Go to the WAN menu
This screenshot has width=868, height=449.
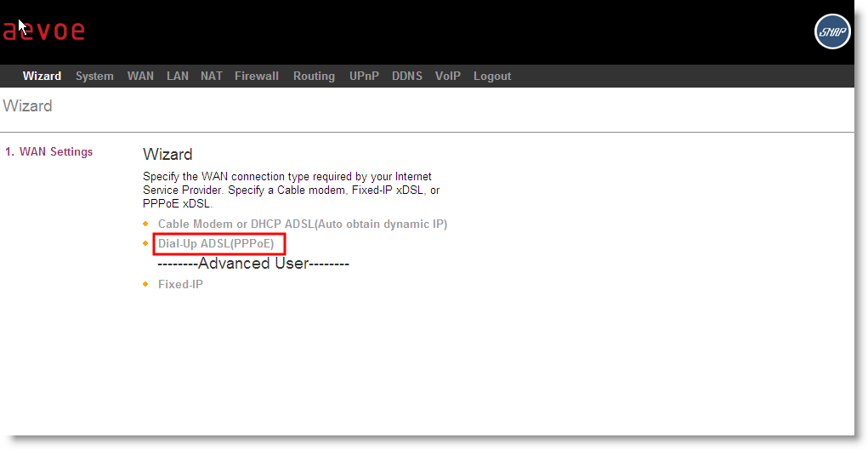click(x=140, y=77)
